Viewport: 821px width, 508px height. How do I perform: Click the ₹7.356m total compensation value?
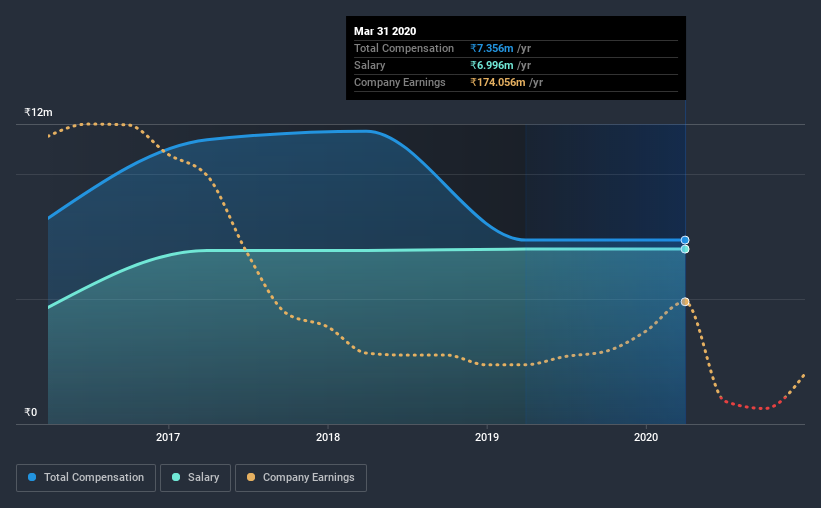point(492,48)
